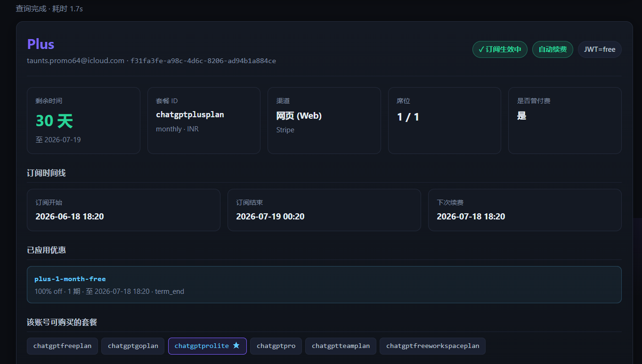Click the 是否曾付费 card label
Viewport: 642px width, 364px height.
coord(534,101)
